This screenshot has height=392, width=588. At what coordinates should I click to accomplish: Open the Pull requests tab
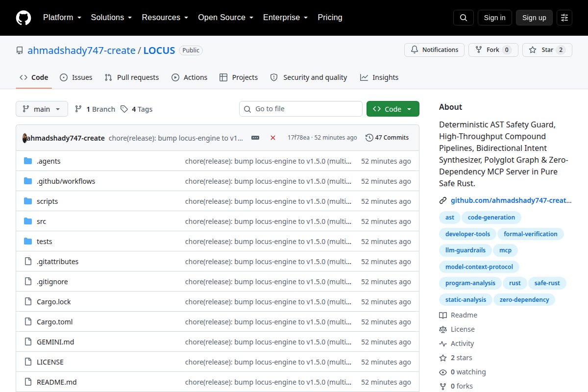(132, 77)
